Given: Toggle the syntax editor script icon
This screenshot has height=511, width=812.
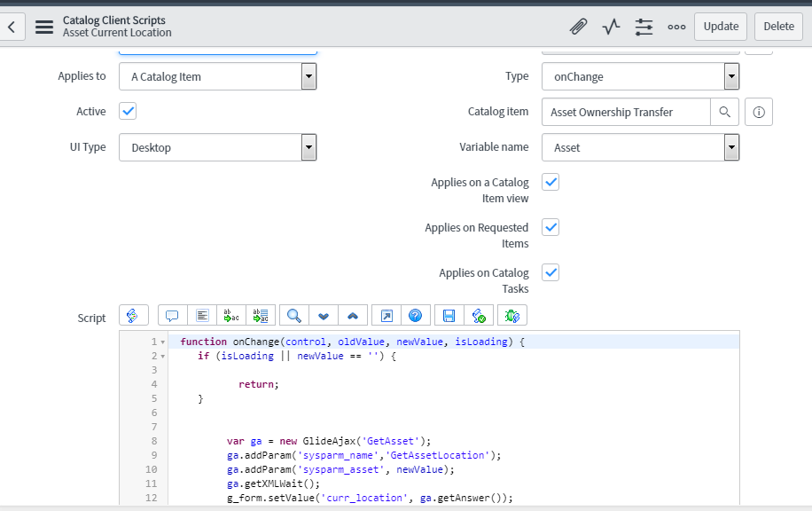Looking at the screenshot, I should click(x=134, y=315).
